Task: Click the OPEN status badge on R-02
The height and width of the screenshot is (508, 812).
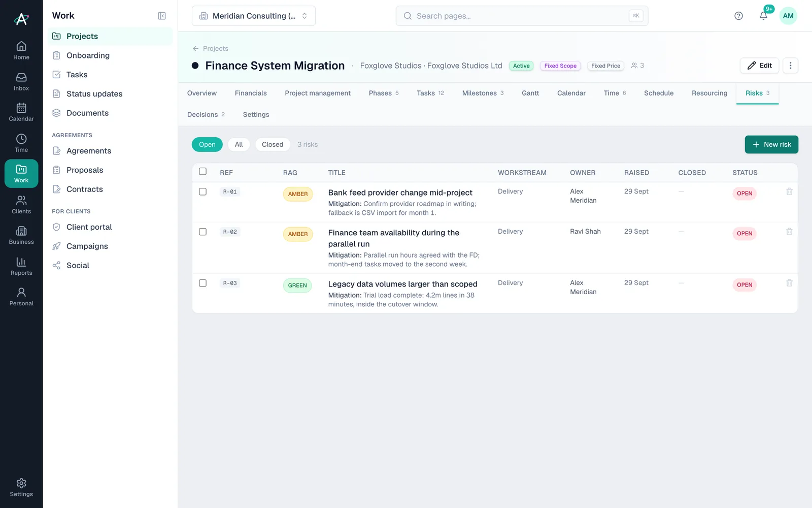Action: 745,234
